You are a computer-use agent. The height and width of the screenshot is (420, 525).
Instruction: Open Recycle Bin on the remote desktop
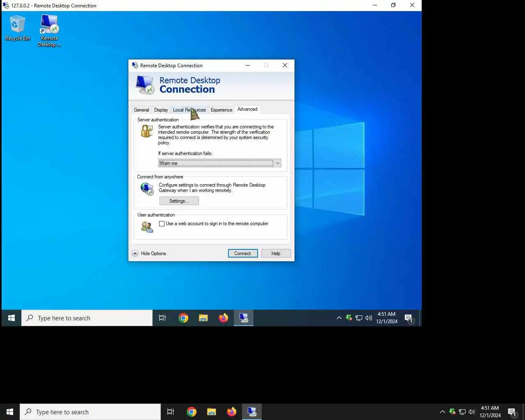pyautogui.click(x=17, y=27)
